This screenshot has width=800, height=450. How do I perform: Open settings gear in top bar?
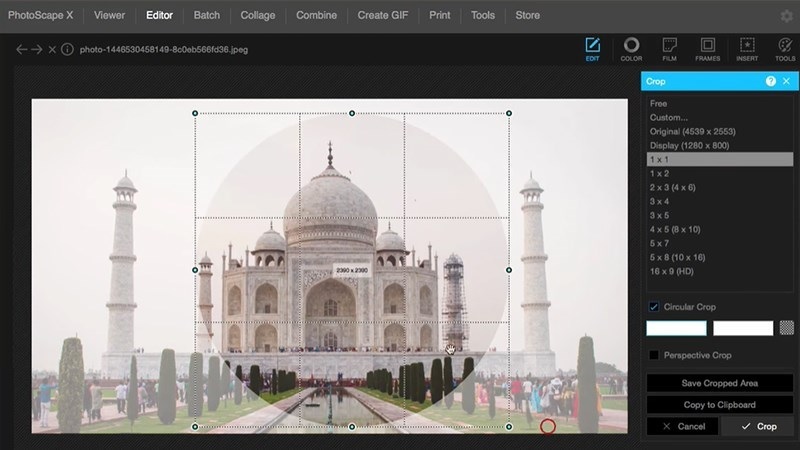787,16
